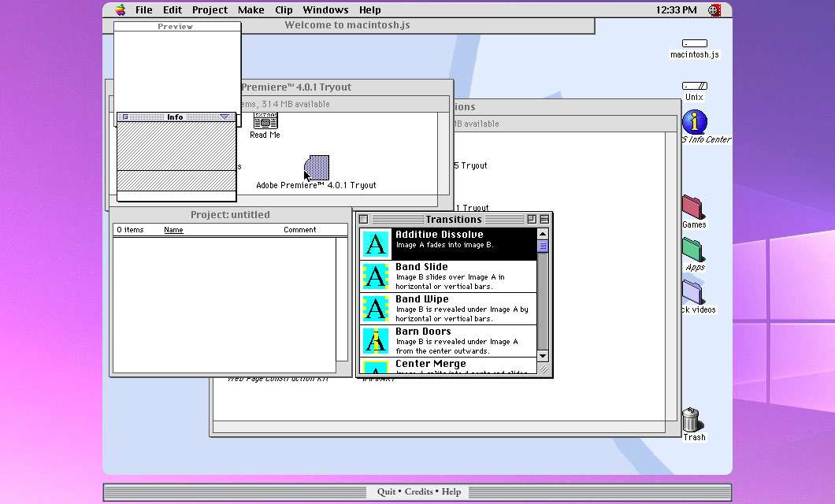This screenshot has width=835, height=504.
Task: Open the Apple menu icon
Action: [x=121, y=9]
